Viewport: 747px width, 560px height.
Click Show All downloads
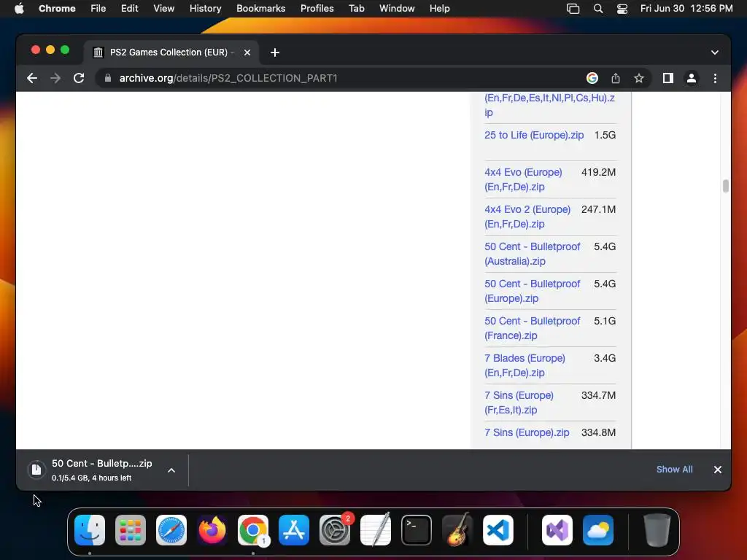675,470
